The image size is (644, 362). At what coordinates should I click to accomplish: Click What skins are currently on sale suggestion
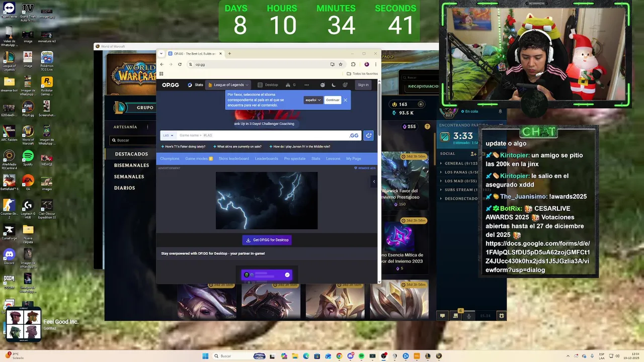pyautogui.click(x=237, y=147)
